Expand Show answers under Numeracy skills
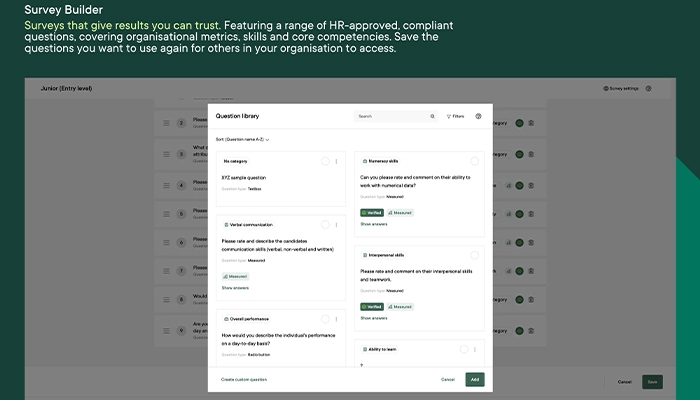 [x=374, y=224]
